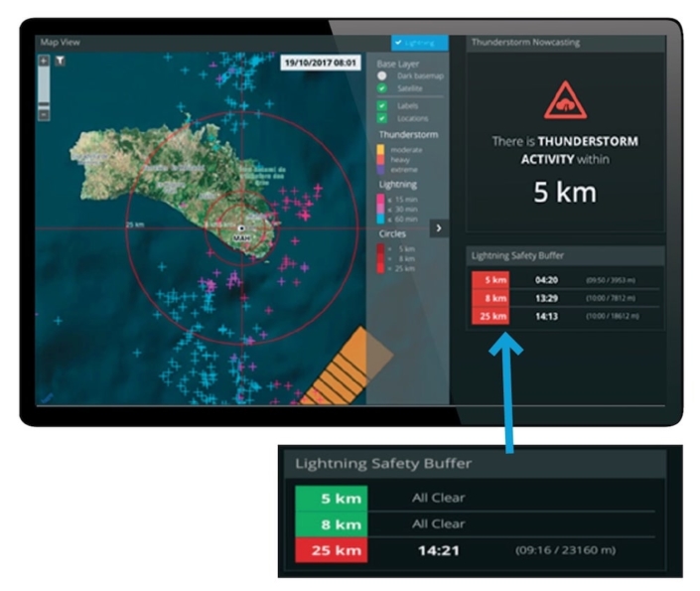
Task: Click the 19/10/2017 08:01 timestamp box
Action: (321, 63)
